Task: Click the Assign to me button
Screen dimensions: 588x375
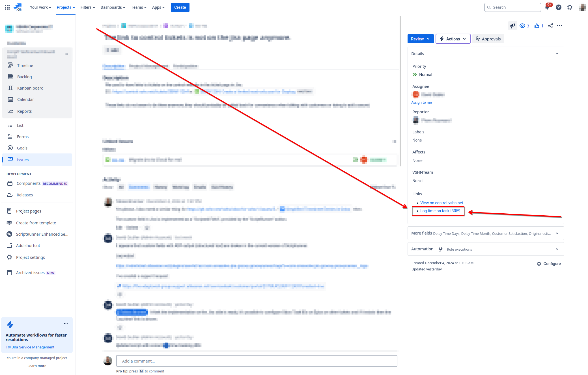Action: [421, 102]
